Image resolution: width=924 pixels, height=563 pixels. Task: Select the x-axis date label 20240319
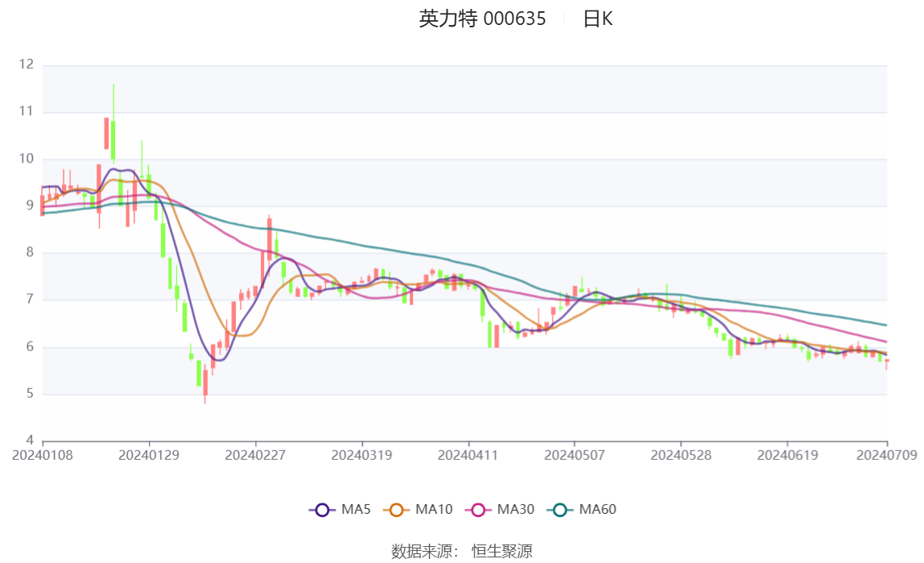pos(362,455)
